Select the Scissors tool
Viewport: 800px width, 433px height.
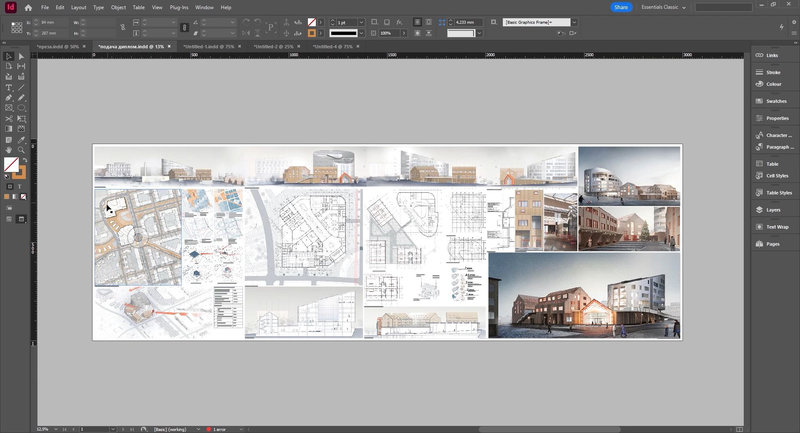click(9, 118)
